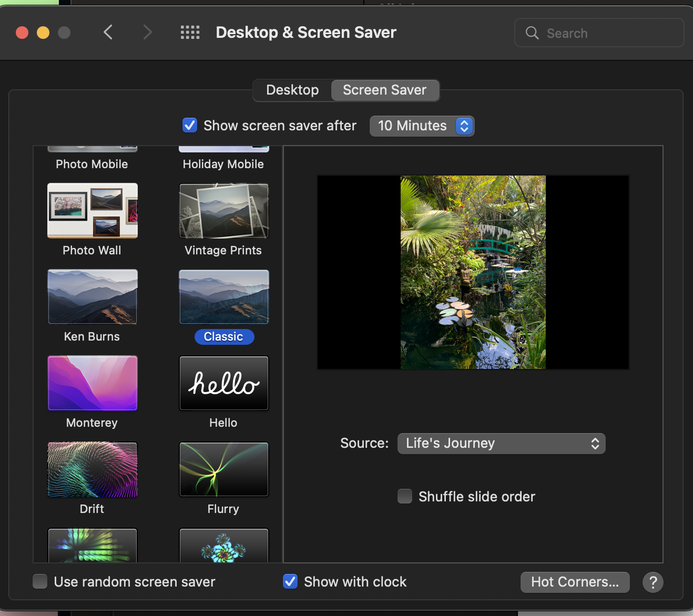693x616 pixels.
Task: Open the Hot Corners settings
Action: [x=575, y=582]
